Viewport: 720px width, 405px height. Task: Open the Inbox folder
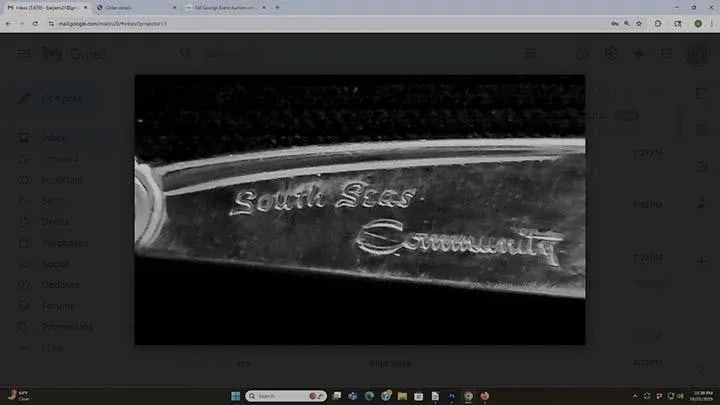coord(54,138)
